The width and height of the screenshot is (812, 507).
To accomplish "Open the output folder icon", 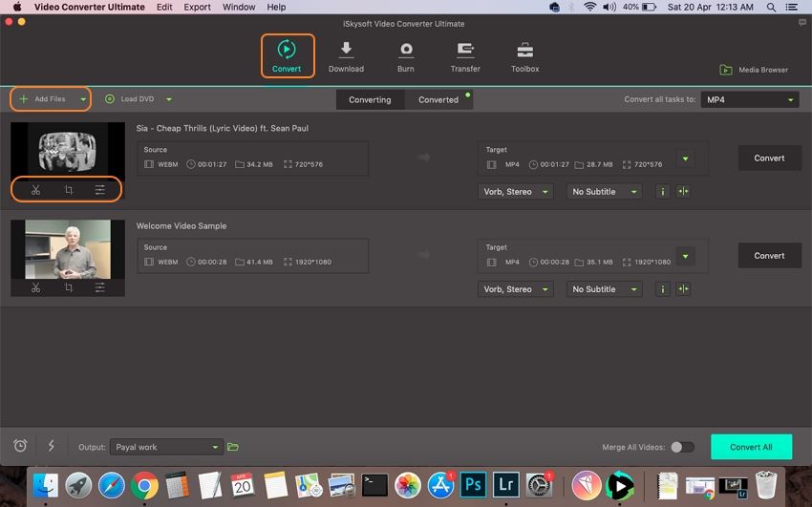I will click(x=233, y=447).
